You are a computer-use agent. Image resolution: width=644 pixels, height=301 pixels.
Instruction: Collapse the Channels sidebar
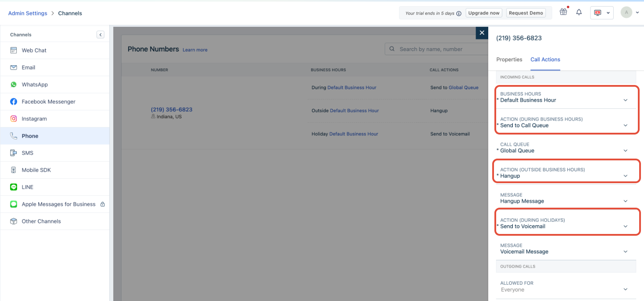point(100,35)
